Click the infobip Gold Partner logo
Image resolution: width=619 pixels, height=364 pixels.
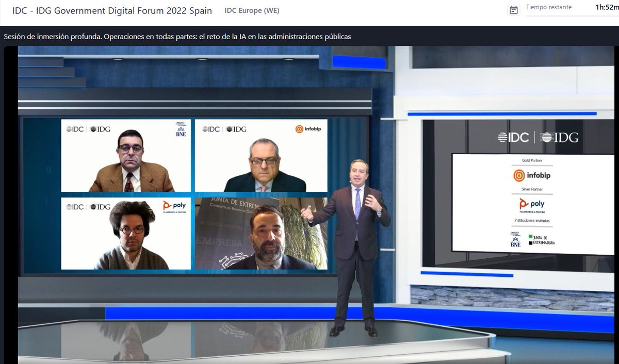(532, 175)
